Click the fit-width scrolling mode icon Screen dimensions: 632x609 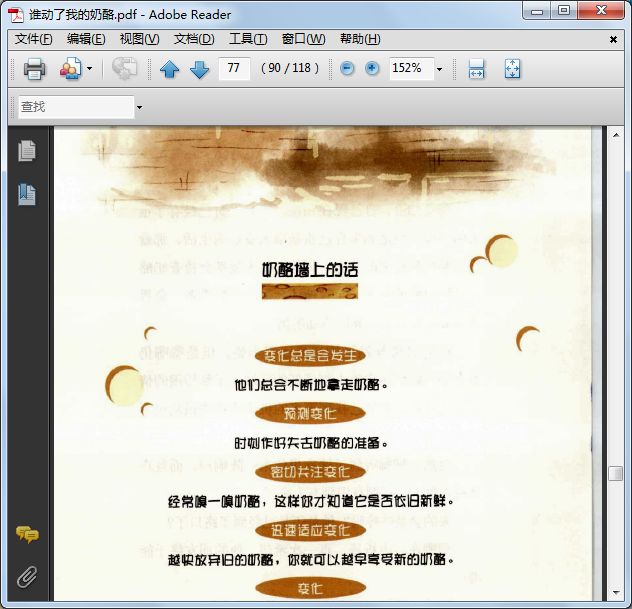pyautogui.click(x=476, y=69)
